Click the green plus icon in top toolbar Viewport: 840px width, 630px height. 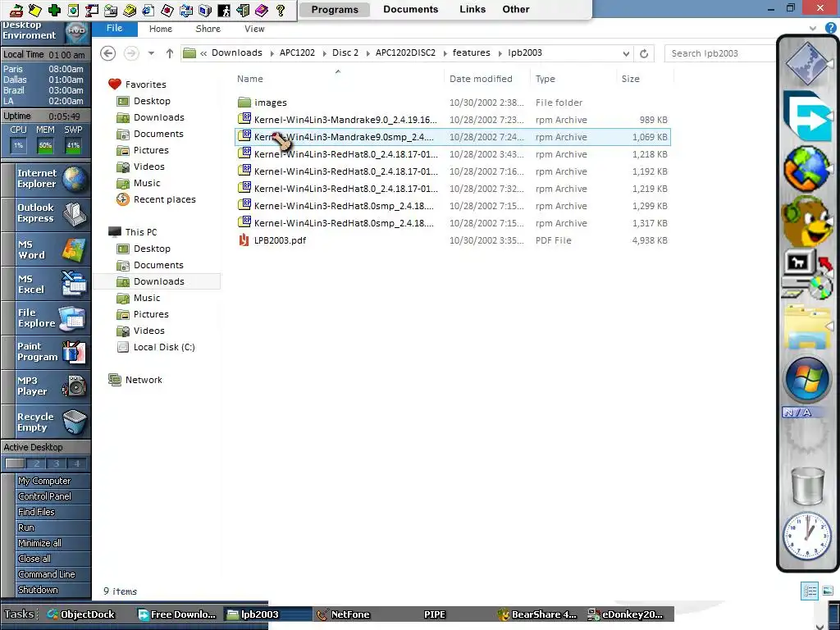[x=54, y=10]
